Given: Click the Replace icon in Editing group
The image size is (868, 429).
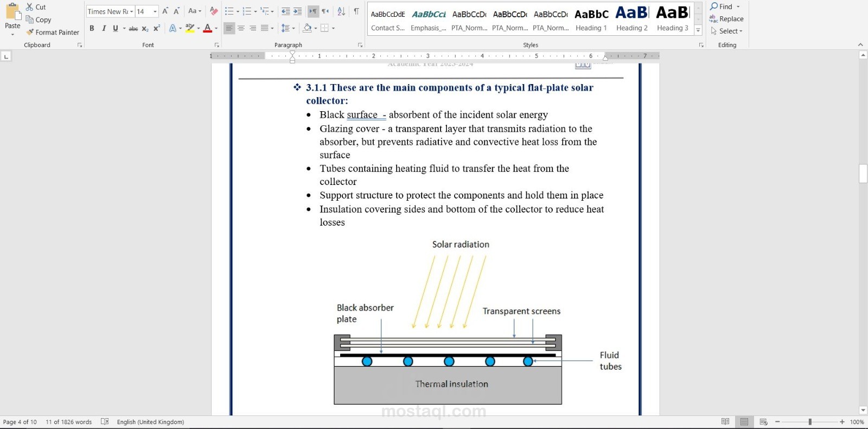Looking at the screenshot, I should point(713,19).
